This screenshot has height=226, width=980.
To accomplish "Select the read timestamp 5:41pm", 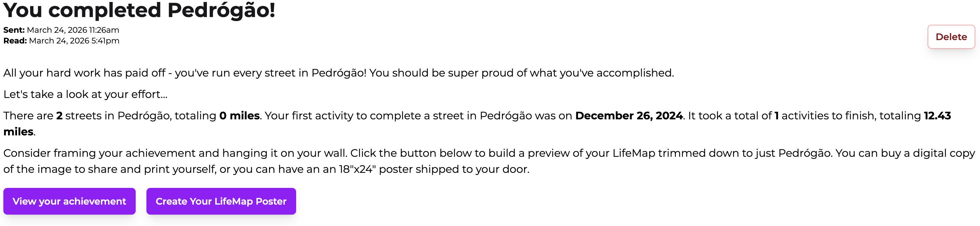I will coord(105,41).
